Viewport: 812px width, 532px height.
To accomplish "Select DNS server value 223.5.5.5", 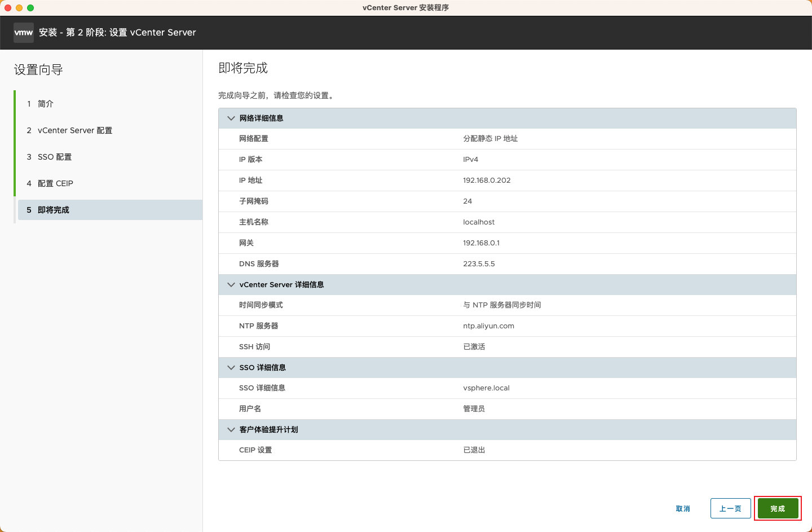I will (x=479, y=264).
